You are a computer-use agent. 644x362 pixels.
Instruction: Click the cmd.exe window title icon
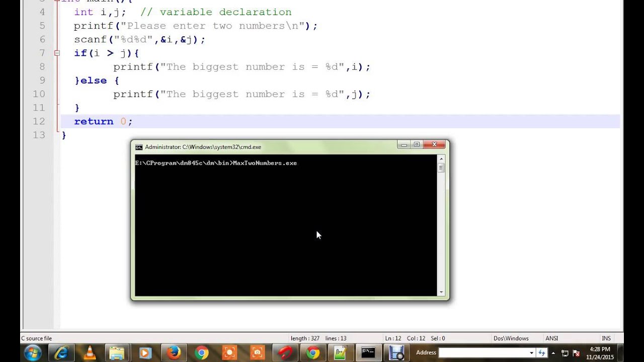click(139, 147)
